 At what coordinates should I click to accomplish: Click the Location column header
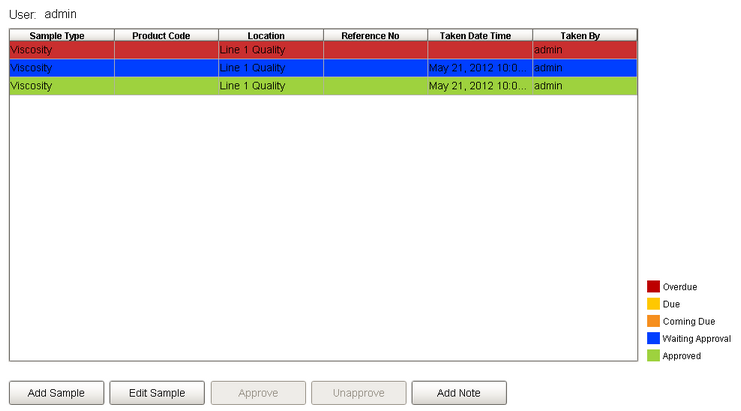point(271,36)
